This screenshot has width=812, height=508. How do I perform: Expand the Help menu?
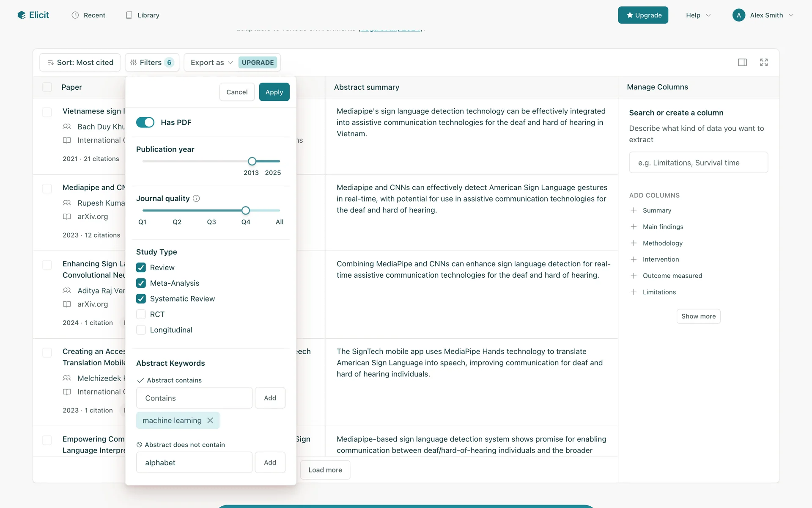[698, 15]
